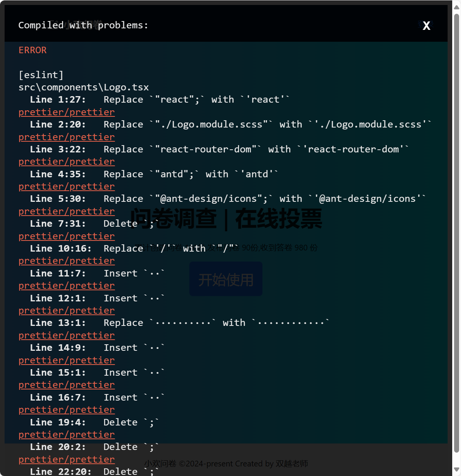Click the Line 5:30 @ant-design/icons message
Viewport: 461px width, 476px height.
(228, 199)
